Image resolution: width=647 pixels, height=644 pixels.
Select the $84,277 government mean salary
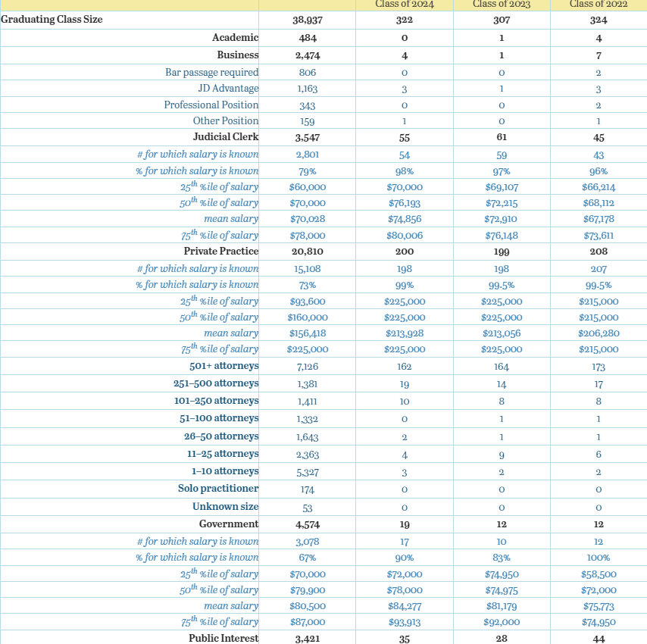(405, 606)
